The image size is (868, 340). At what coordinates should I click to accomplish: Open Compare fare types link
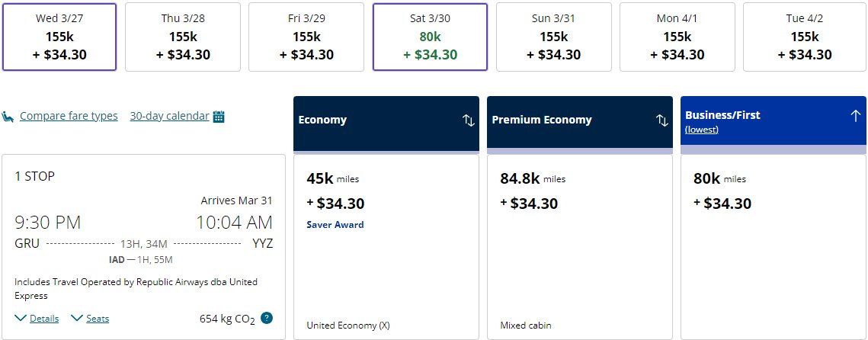(69, 117)
